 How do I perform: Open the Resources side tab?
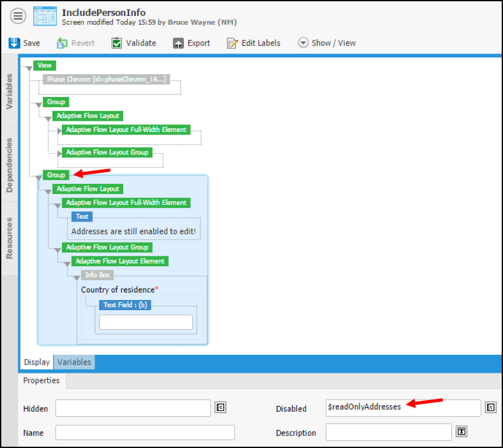(x=10, y=237)
